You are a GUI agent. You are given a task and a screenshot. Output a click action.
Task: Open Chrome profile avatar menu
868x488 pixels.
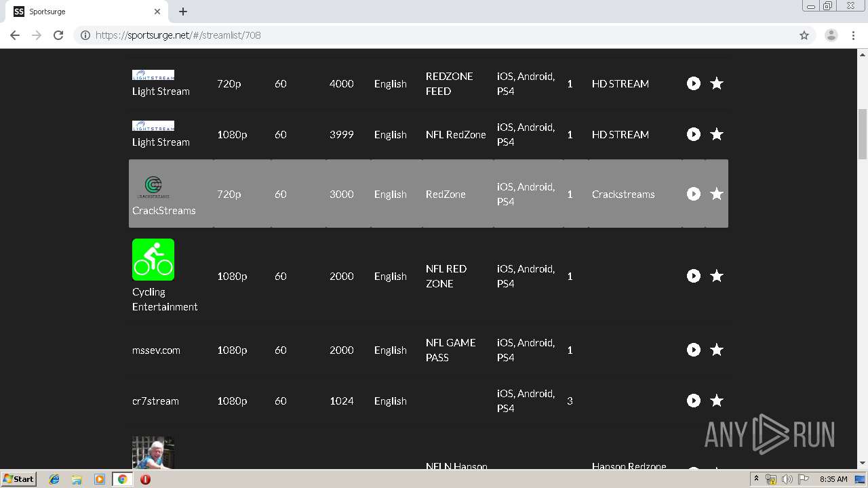[831, 35]
